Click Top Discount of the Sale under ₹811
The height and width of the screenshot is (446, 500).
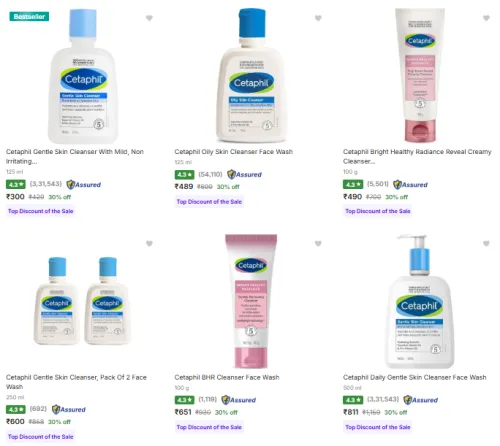coord(378,427)
